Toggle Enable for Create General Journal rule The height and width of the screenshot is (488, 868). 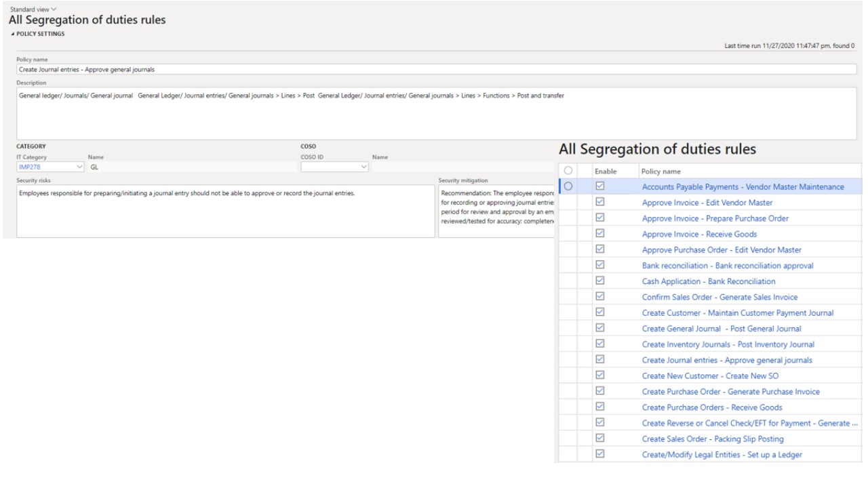click(x=599, y=328)
